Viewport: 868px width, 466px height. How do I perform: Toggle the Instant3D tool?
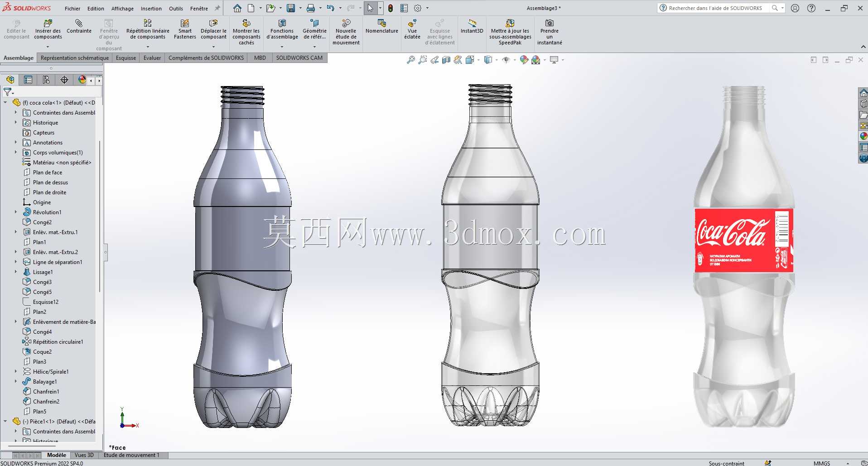pos(472,27)
